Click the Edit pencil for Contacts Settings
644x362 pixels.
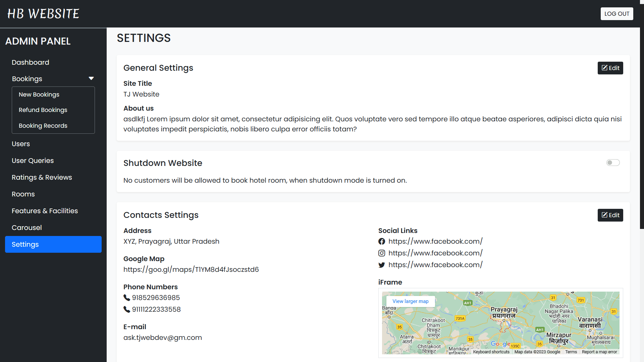[604, 215]
